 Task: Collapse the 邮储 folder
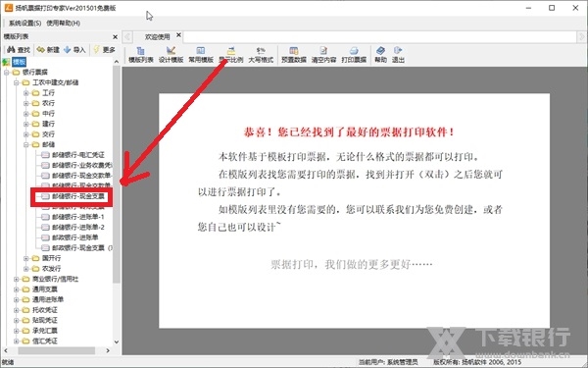coord(25,144)
